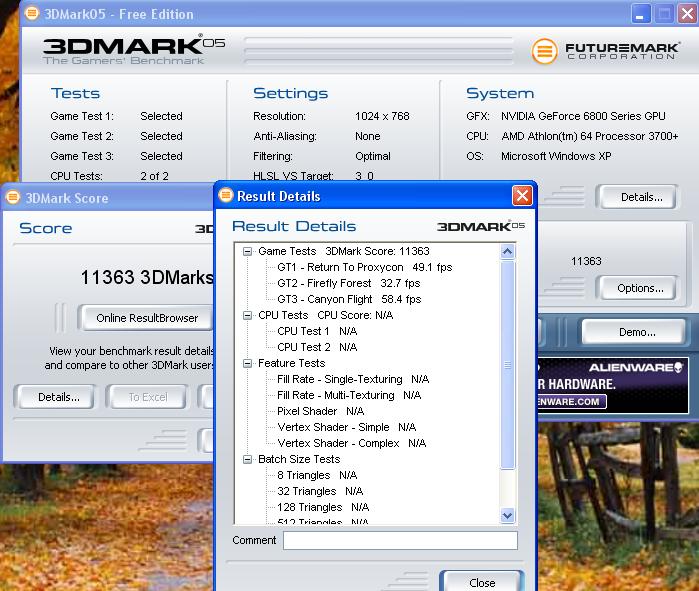
Task: Select the 128 Triangles row
Action: (323, 508)
